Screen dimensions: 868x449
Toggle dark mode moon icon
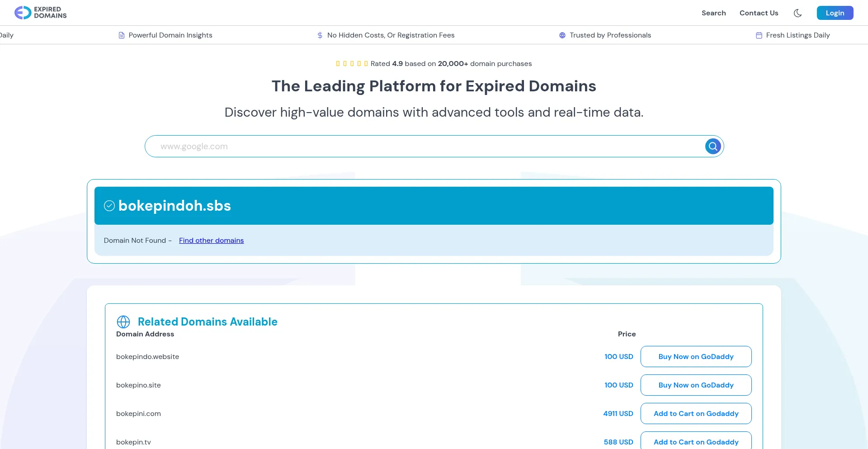coord(797,13)
